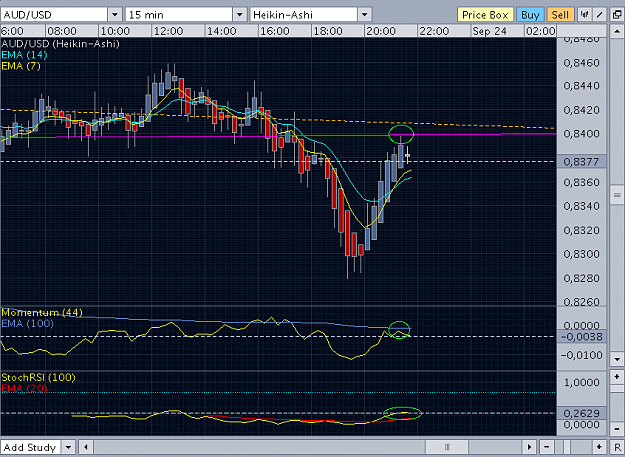This screenshot has height=457, width=625.
Task: Click the StochRSI value 0,2629 marker
Action: click(x=582, y=413)
